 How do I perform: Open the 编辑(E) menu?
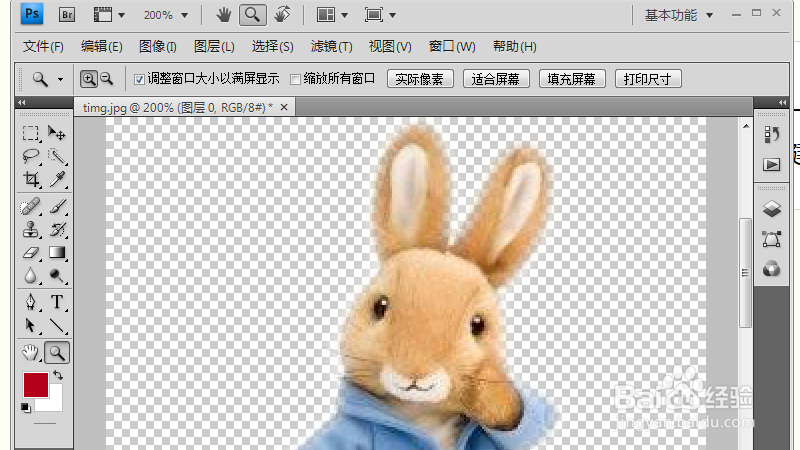pos(102,46)
